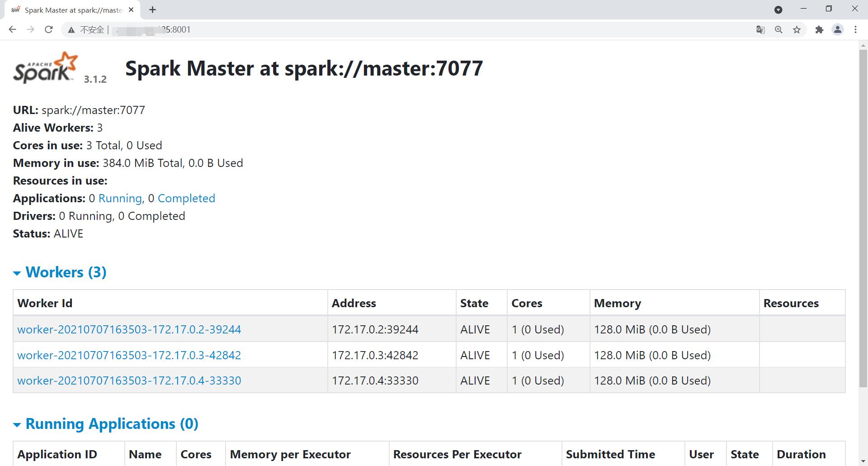This screenshot has width=868, height=466.
Task: Click the not-secure warning icon
Action: [x=71, y=30]
